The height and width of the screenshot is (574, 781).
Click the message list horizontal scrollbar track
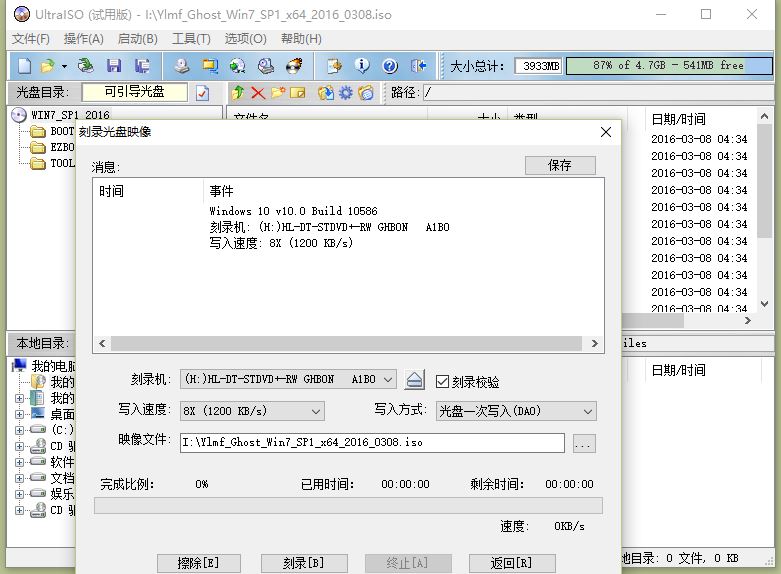point(346,343)
